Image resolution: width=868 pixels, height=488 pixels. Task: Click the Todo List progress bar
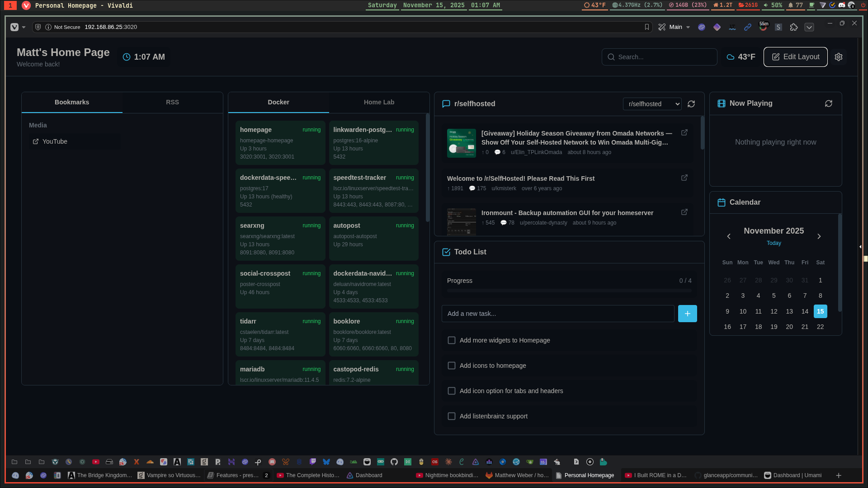coord(569,291)
